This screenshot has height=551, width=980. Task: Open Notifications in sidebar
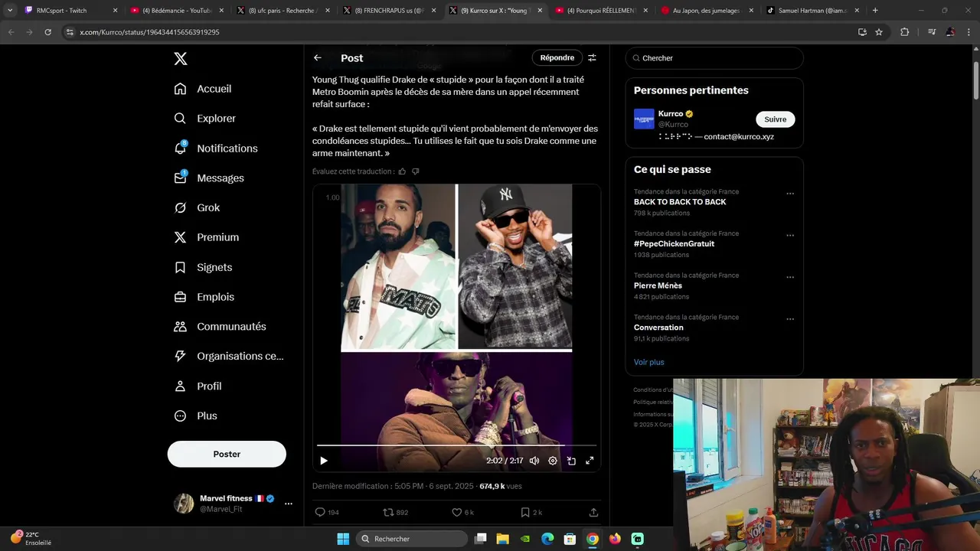tap(216, 148)
